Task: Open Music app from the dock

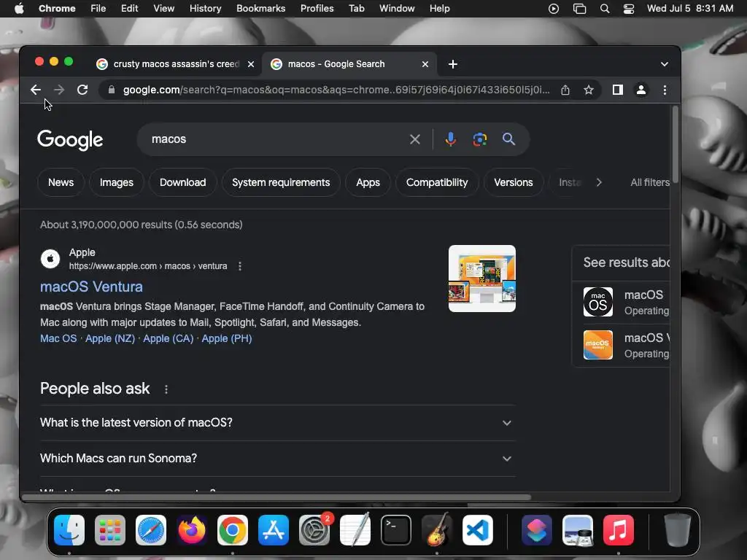Action: [x=619, y=530]
